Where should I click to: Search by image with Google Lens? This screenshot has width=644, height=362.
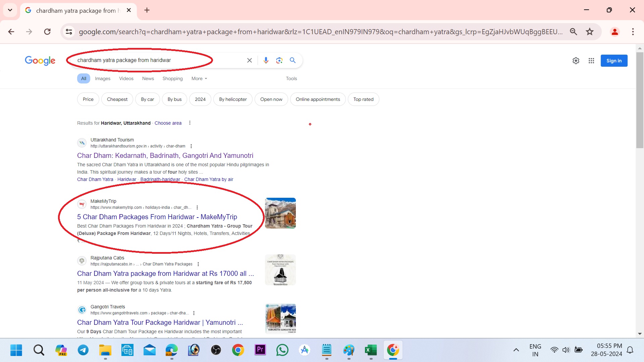[279, 60]
